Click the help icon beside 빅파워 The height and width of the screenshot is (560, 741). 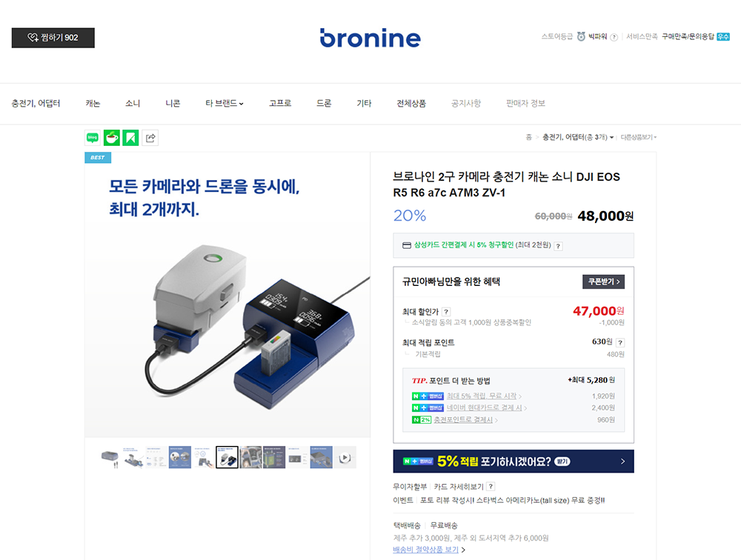tap(614, 37)
